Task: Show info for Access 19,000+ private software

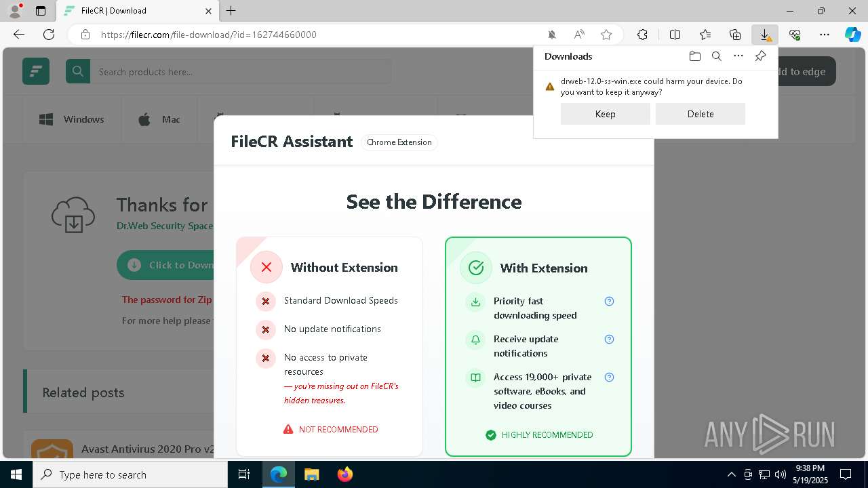Action: click(x=609, y=377)
